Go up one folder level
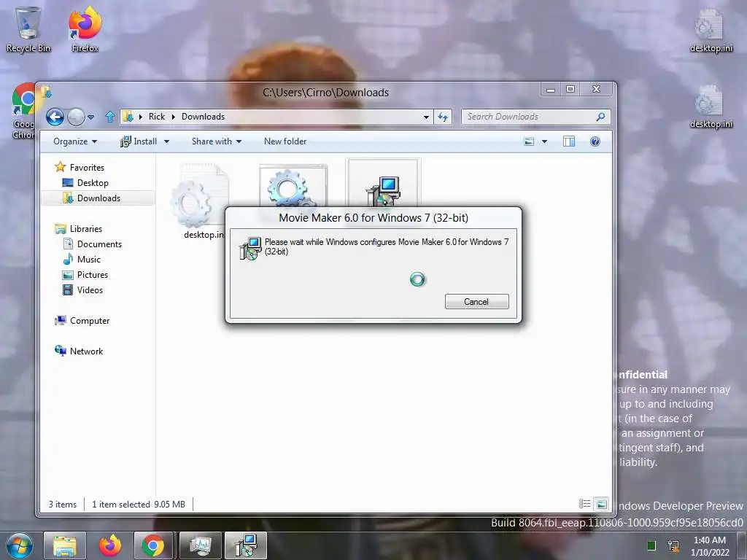Image resolution: width=747 pixels, height=560 pixels. click(x=110, y=117)
